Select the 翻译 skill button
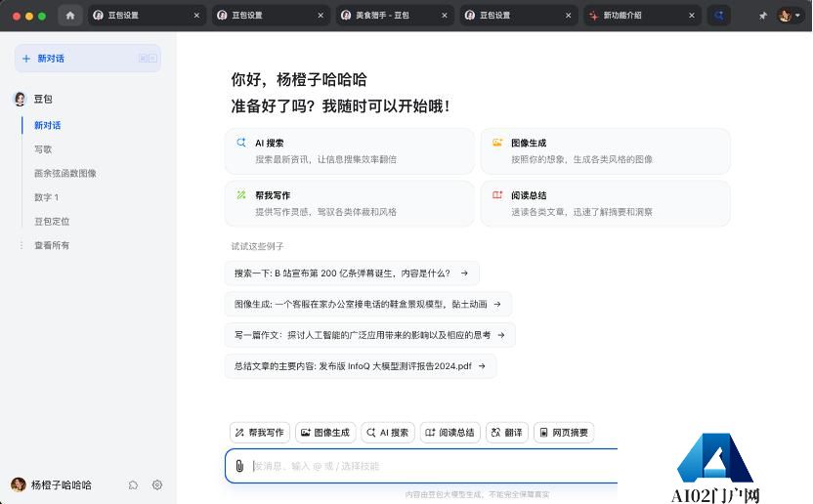The image size is (813, 504). click(x=507, y=433)
